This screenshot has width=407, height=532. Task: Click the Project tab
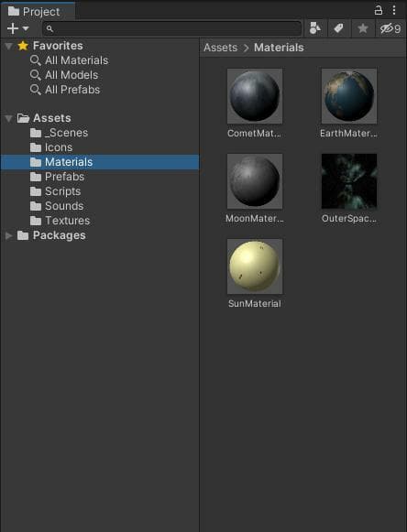click(x=38, y=12)
